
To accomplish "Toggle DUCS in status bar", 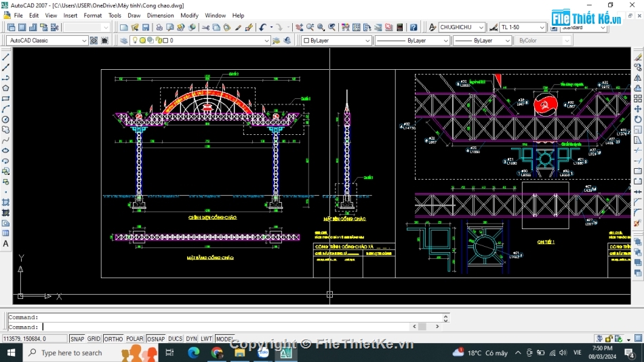I will (x=175, y=339).
